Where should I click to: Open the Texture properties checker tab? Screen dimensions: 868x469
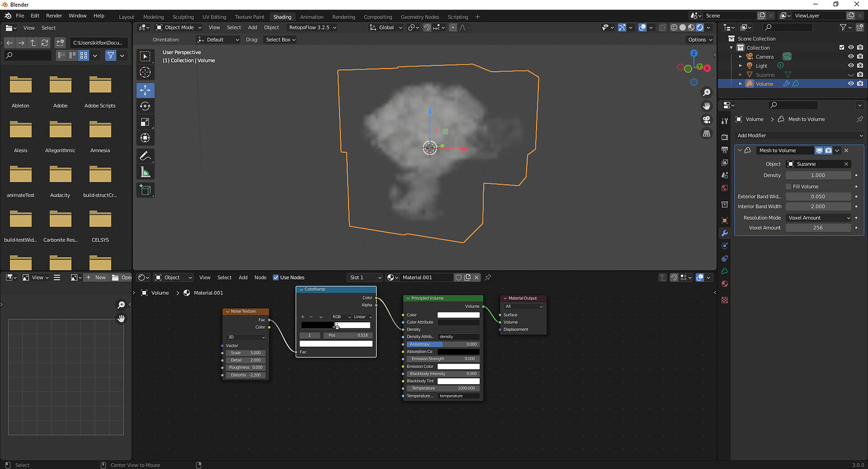tap(725, 300)
